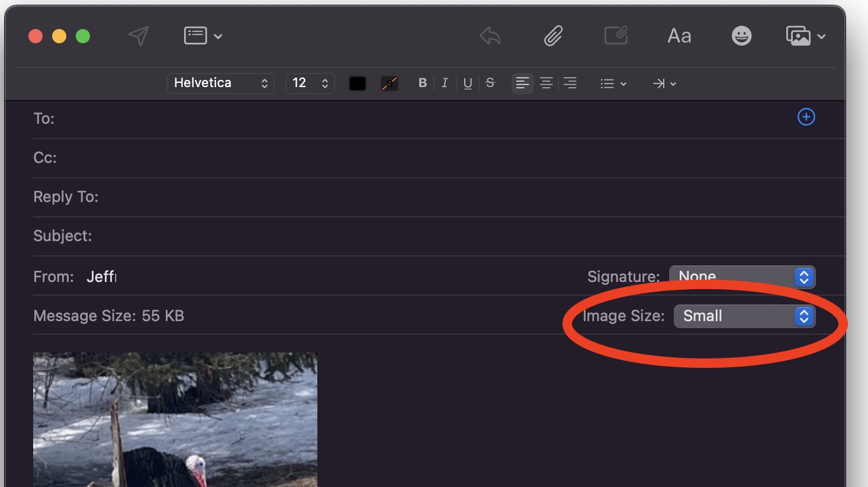Open the Image Size Small popup

pos(744,316)
